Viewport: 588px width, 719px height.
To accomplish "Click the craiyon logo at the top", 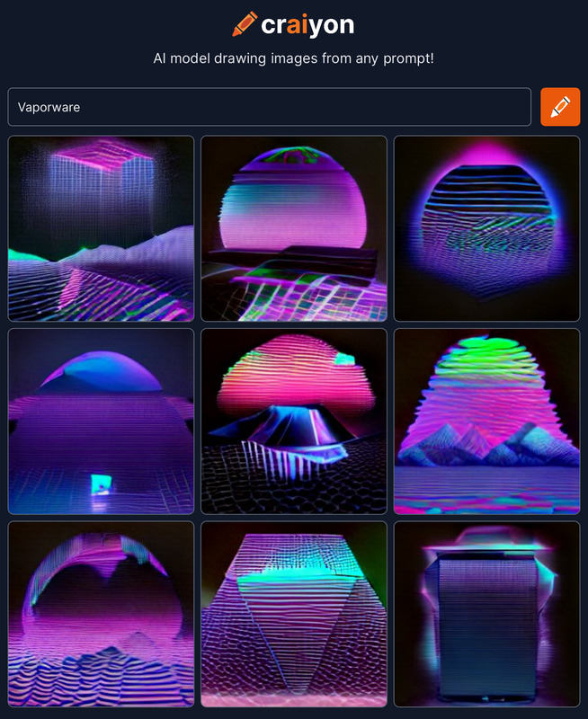I will click(293, 25).
